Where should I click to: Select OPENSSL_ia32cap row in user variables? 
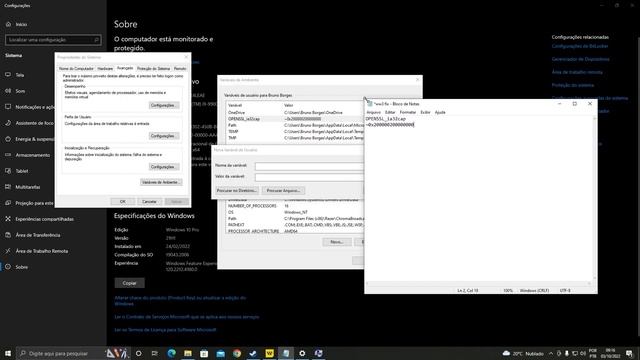[294, 119]
